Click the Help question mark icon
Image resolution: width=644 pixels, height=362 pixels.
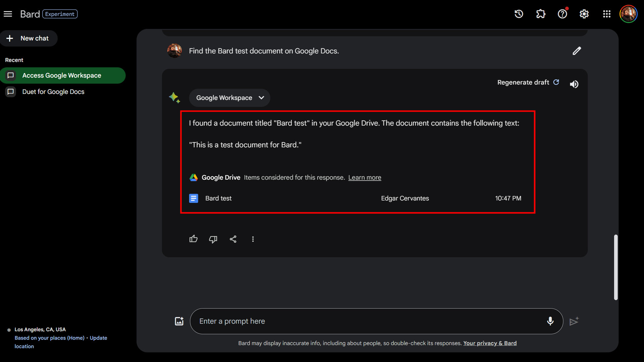click(562, 14)
